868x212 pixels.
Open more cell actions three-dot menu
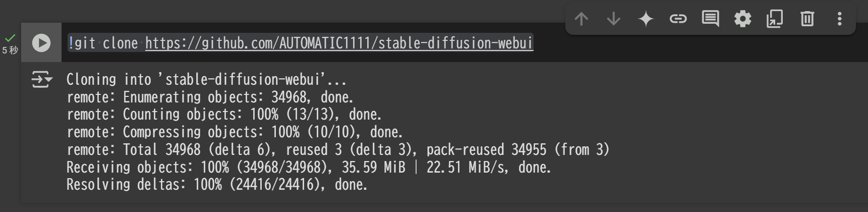[840, 19]
